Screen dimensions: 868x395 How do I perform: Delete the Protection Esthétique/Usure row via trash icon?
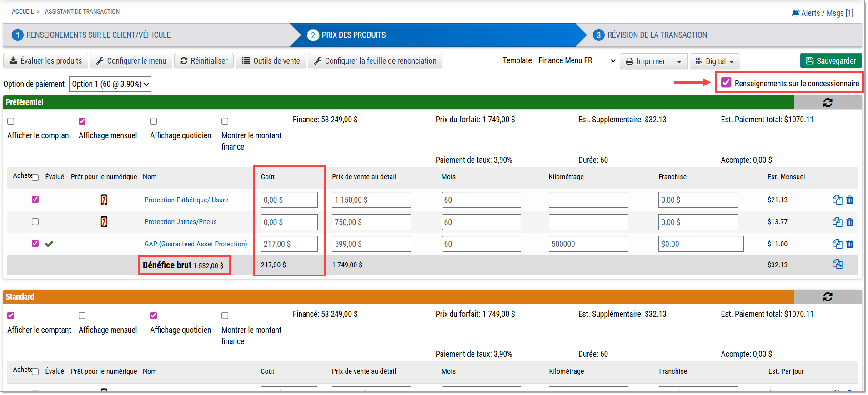click(850, 200)
